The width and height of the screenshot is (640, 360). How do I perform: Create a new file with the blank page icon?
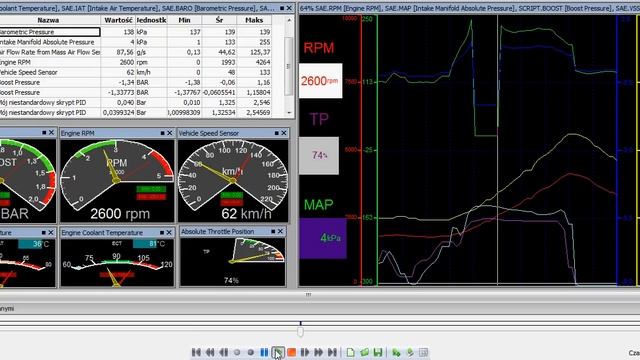(x=351, y=352)
